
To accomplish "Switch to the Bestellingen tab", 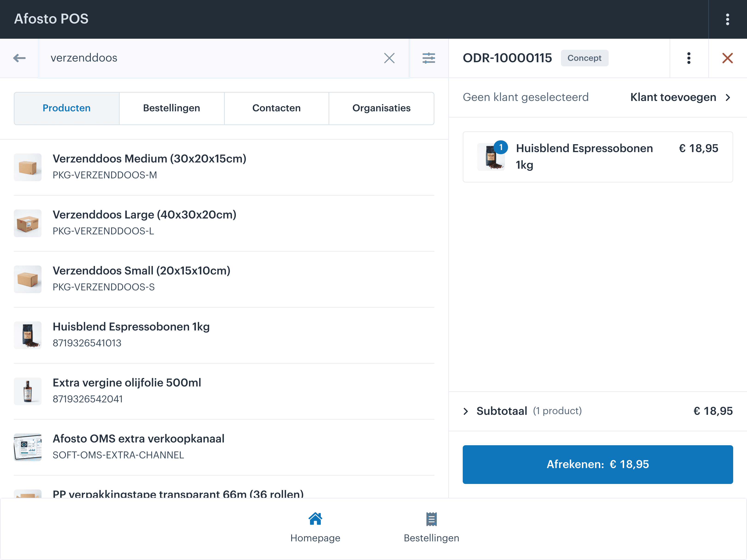I will click(172, 108).
